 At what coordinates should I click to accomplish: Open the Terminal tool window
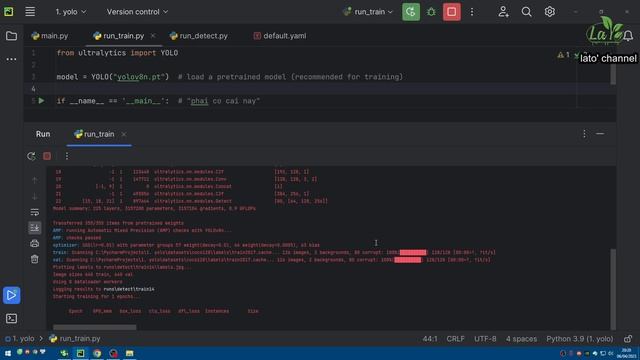11,318
